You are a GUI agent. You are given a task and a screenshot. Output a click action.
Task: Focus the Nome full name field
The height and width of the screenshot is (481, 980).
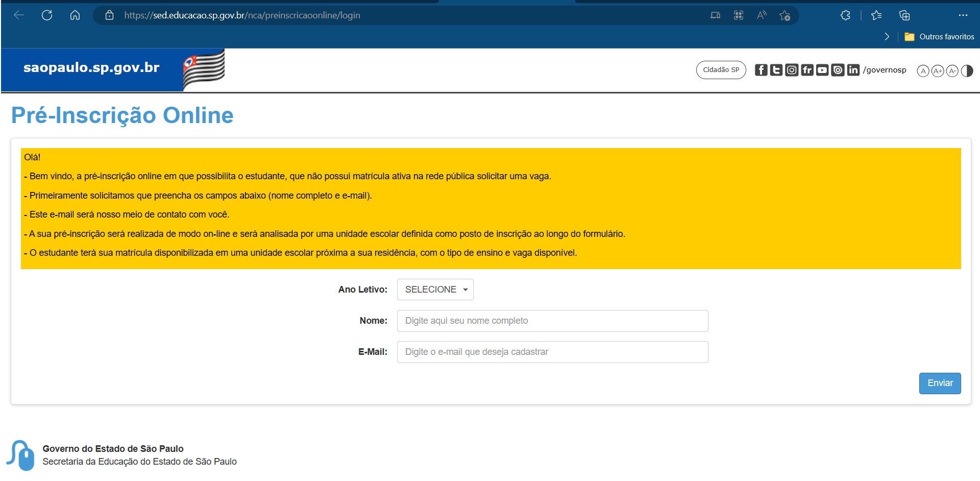553,321
